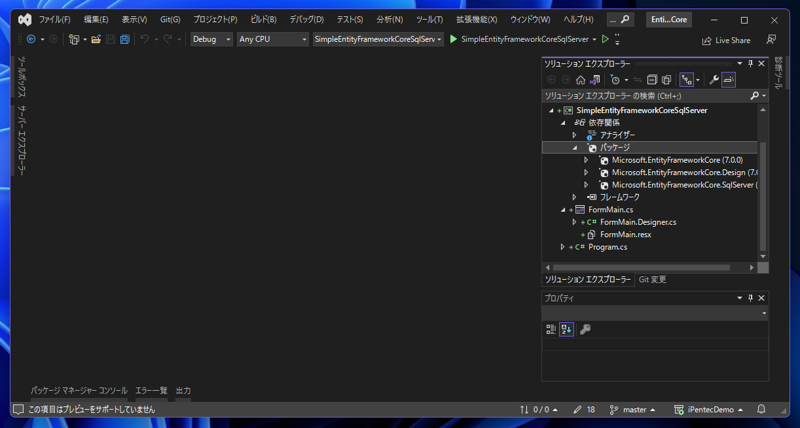Click Show All Files icon

point(666,80)
